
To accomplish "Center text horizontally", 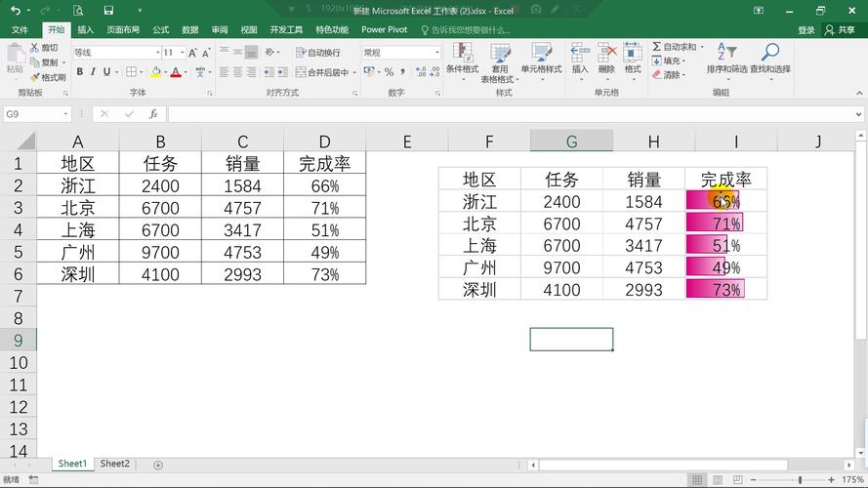I will click(237, 72).
